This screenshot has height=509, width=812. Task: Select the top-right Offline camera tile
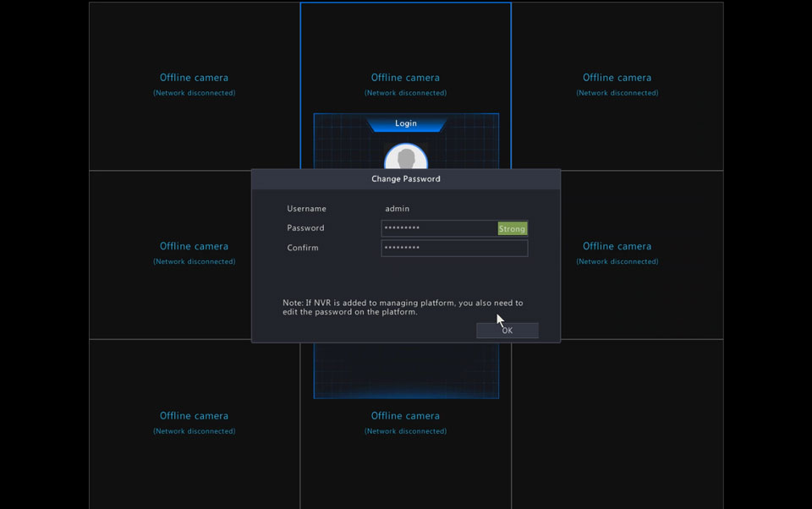click(x=617, y=85)
